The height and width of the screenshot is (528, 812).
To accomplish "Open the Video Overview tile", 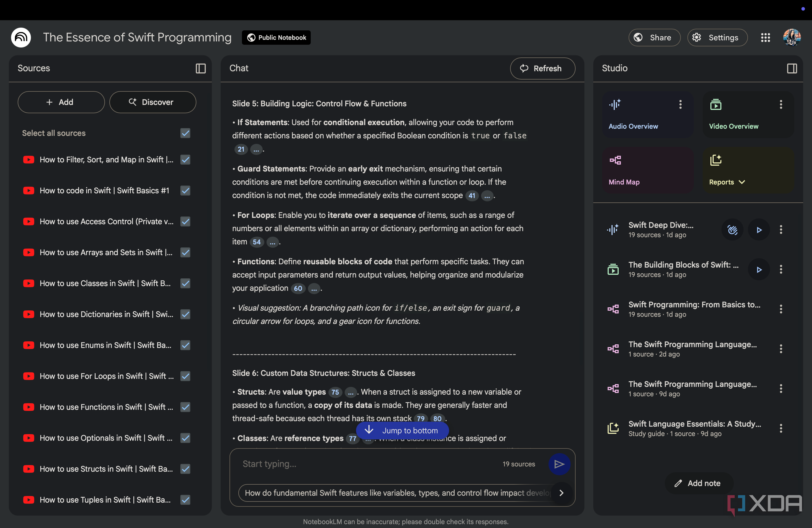I will point(748,115).
